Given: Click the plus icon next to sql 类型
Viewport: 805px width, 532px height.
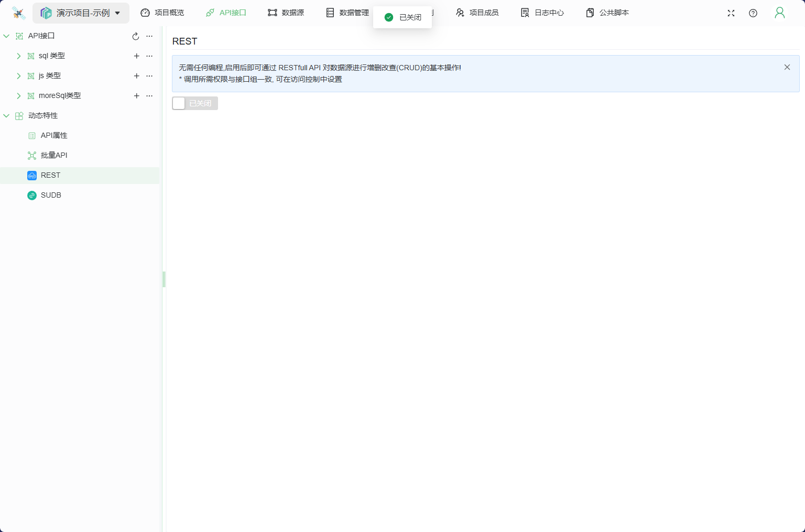Looking at the screenshot, I should coord(136,56).
